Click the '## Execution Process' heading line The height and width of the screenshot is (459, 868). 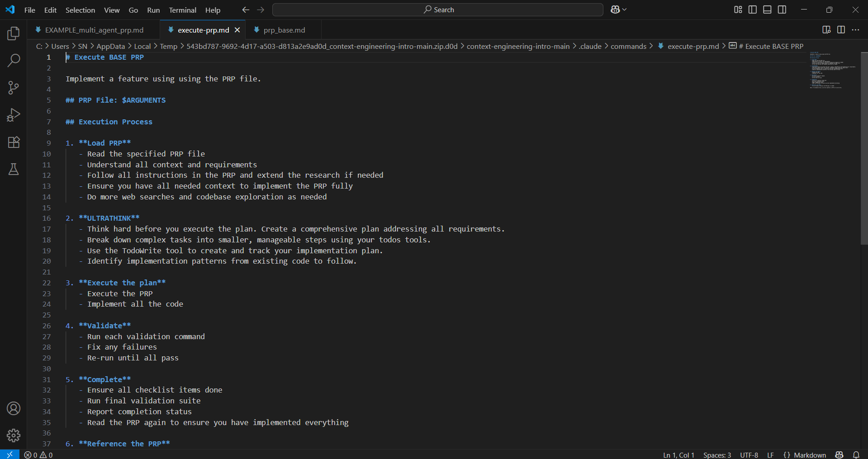coord(109,122)
